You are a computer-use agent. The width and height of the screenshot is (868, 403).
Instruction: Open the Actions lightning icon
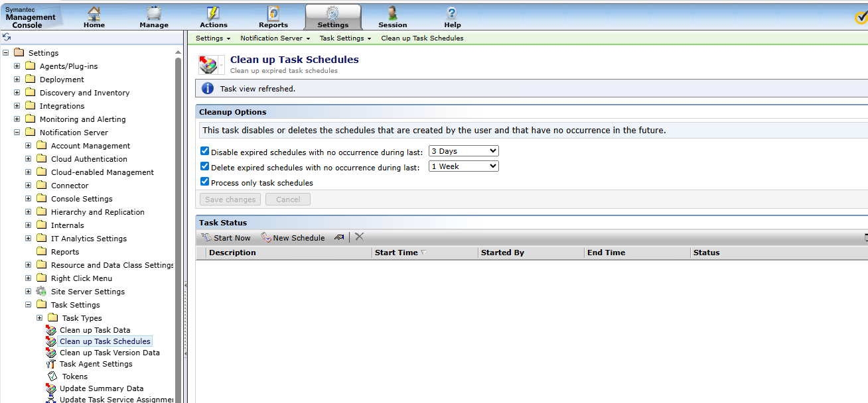[x=213, y=13]
